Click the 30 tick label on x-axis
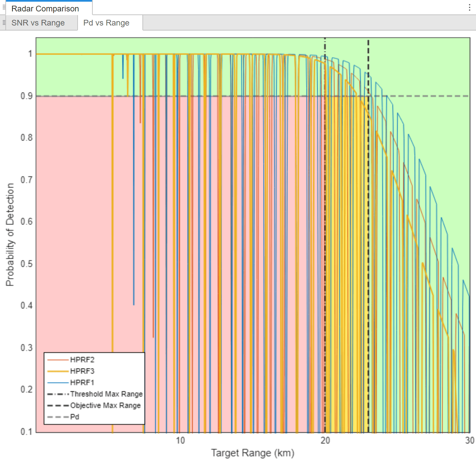Image resolution: width=476 pixels, height=459 pixels. point(469,440)
